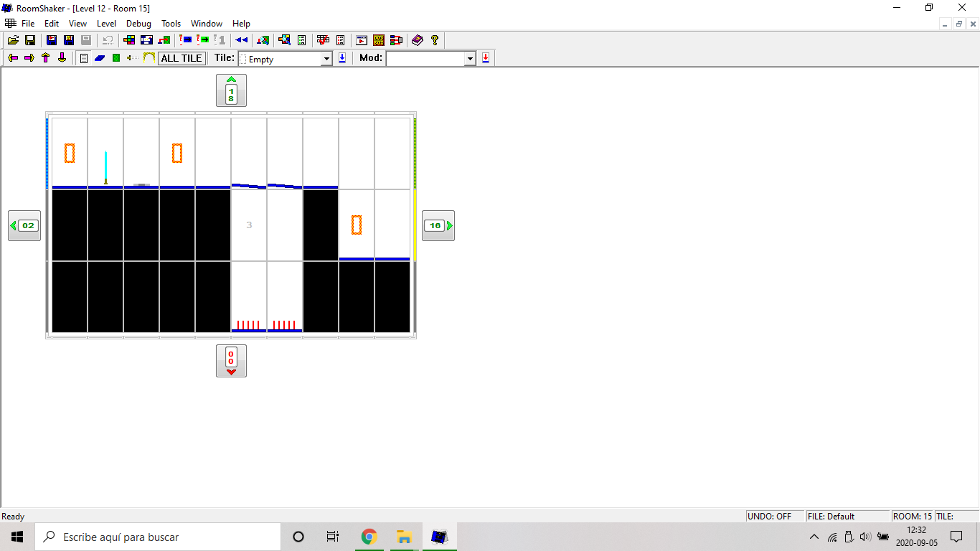Go to room 16 on the right

pos(438,225)
